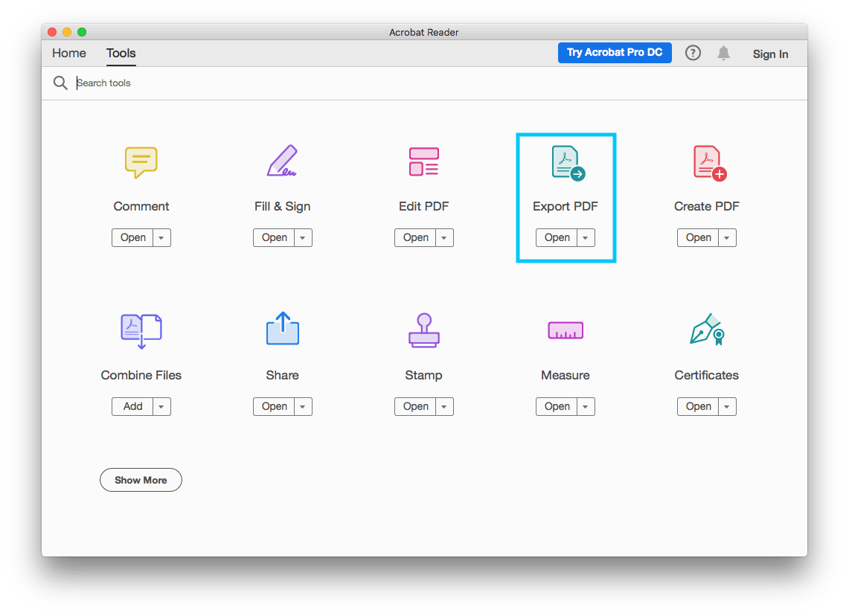Image resolution: width=849 pixels, height=616 pixels.
Task: Open the Certificates tool
Action: (698, 406)
